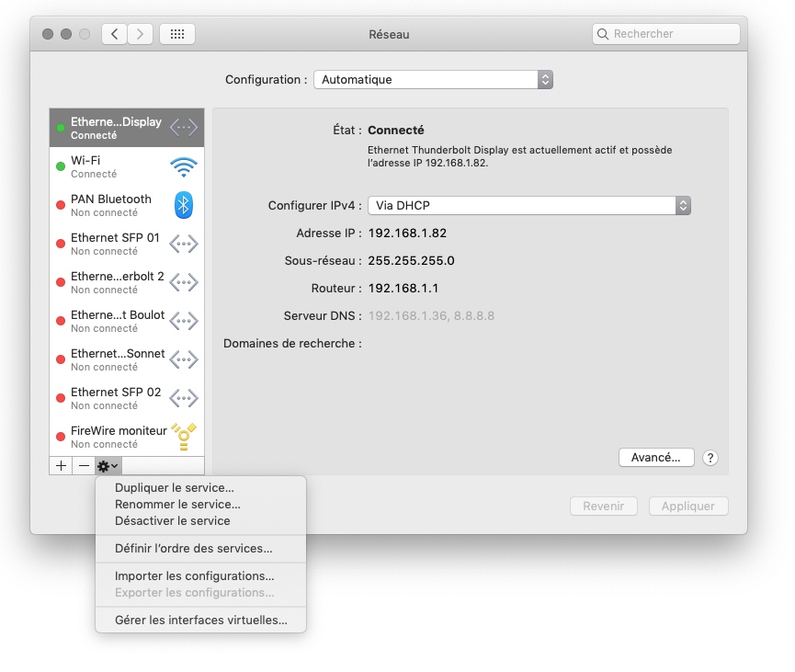Click the Ethernet icon beside Ethernet SFP 01
795x672 pixels.
click(x=184, y=244)
